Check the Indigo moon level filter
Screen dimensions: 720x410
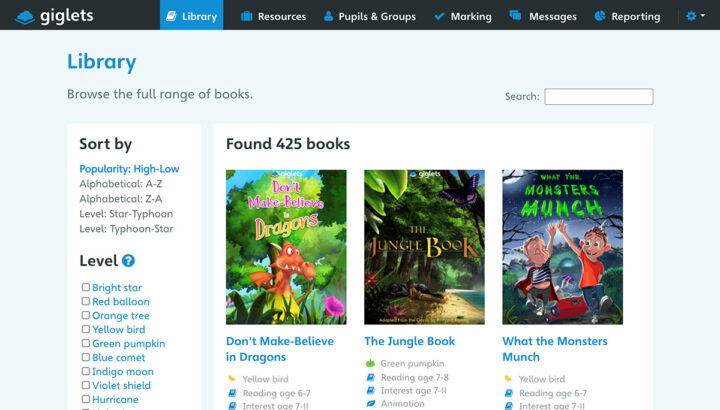(x=85, y=372)
